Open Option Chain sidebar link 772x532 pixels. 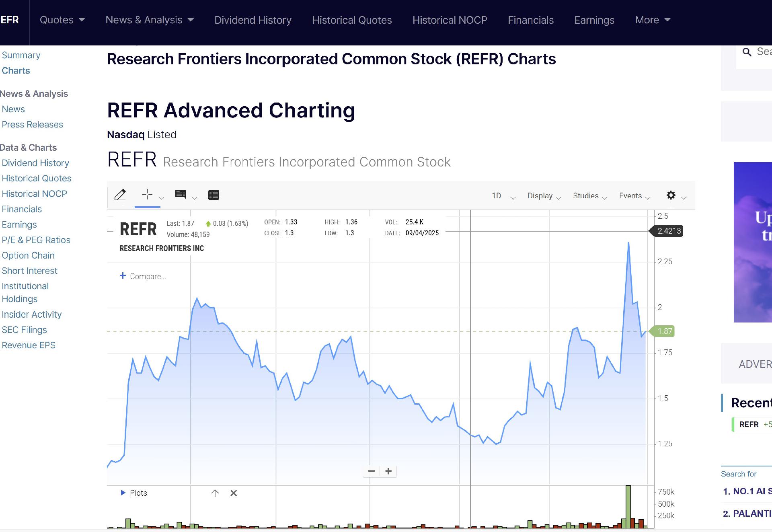(x=28, y=255)
